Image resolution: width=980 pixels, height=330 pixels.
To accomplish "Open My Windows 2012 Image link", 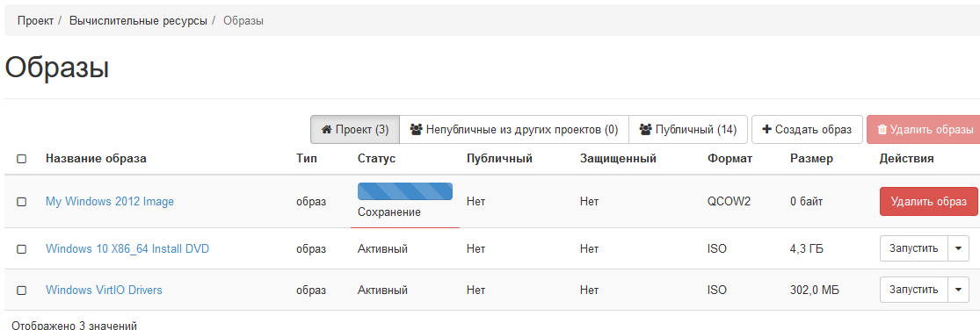I will coord(109,202).
